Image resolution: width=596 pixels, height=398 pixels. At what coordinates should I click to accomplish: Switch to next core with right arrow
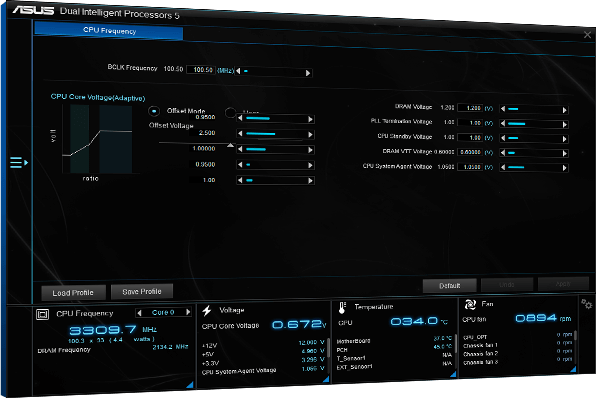pyautogui.click(x=188, y=312)
